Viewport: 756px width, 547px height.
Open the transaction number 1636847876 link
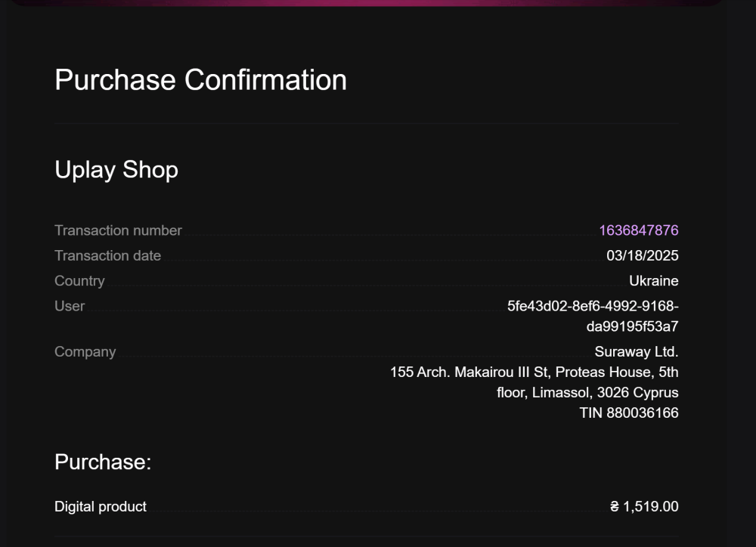638,230
